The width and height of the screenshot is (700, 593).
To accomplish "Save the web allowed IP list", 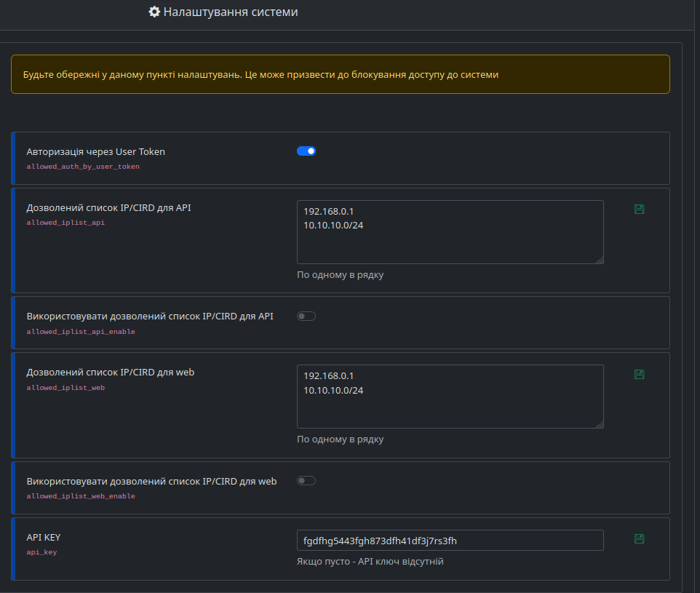I will coord(639,374).
